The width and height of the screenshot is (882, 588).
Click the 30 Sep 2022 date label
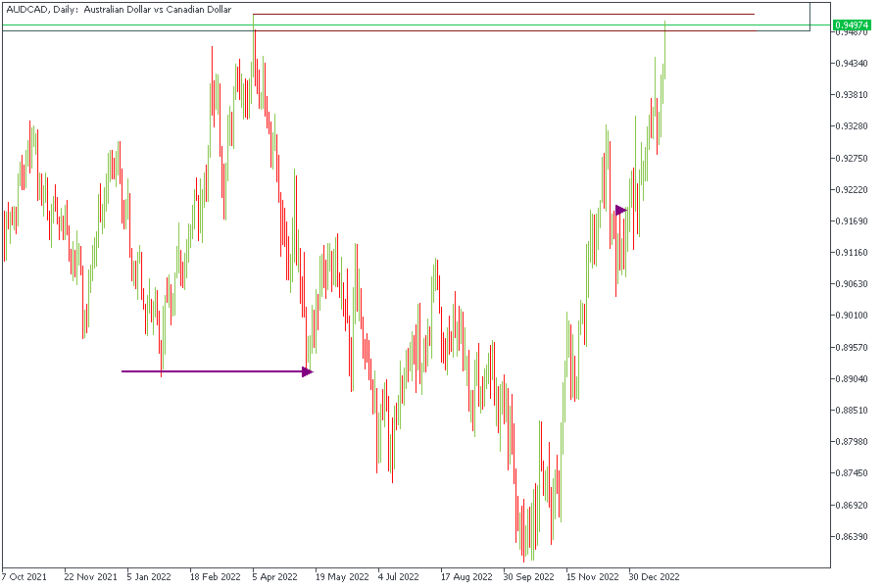[529, 577]
